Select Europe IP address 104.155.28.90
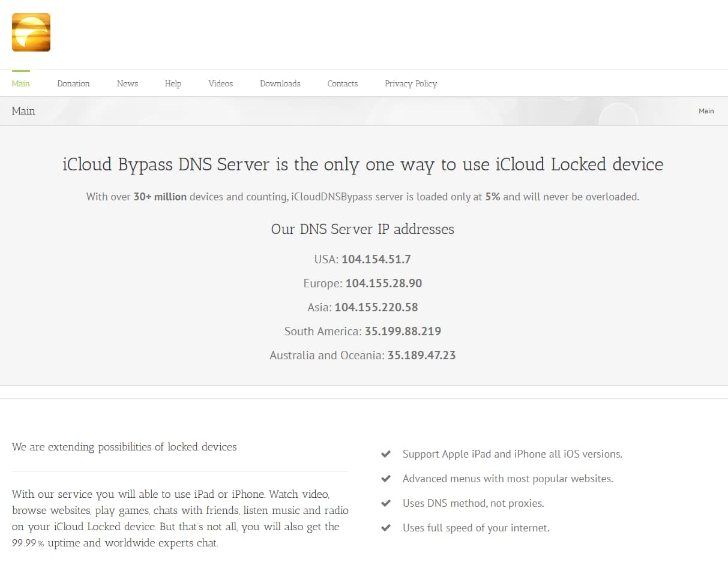The image size is (728, 562). point(384,283)
